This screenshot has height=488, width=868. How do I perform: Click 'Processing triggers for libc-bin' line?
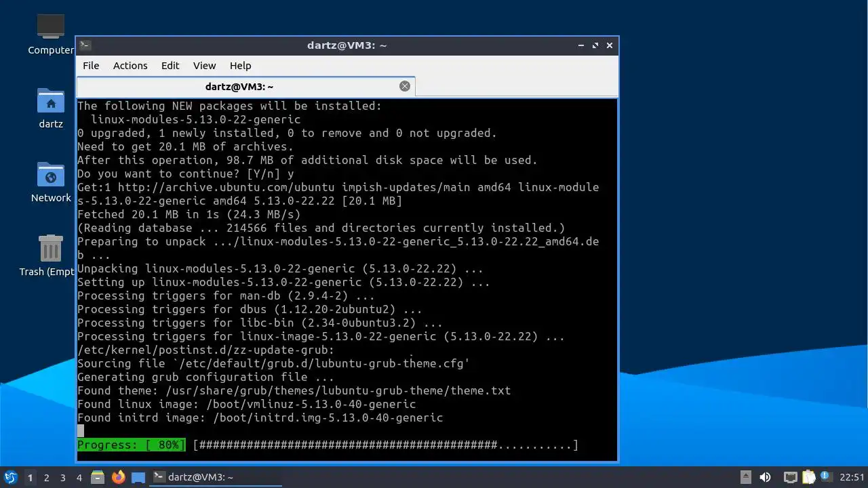tap(260, 323)
